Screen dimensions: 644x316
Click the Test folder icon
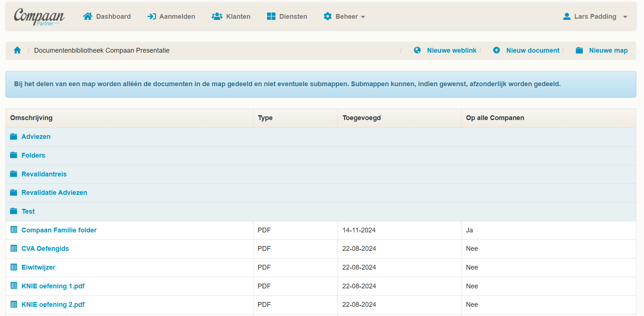(x=14, y=211)
